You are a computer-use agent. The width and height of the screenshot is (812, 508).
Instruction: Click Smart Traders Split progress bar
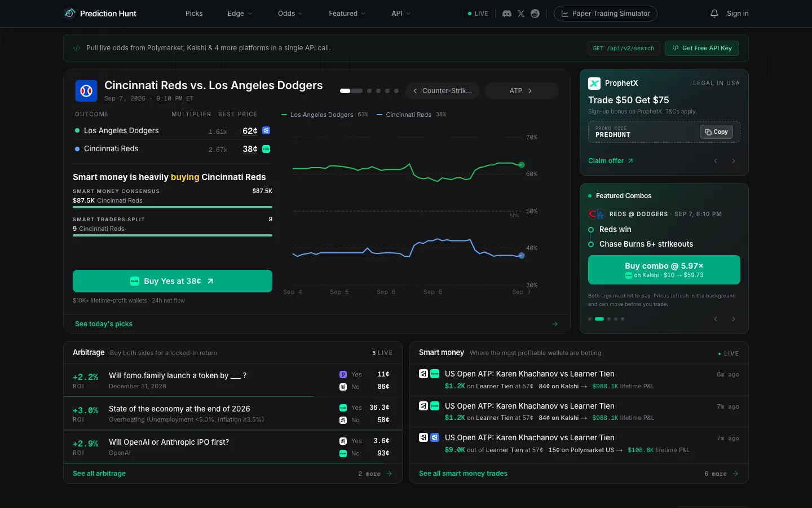pos(173,235)
